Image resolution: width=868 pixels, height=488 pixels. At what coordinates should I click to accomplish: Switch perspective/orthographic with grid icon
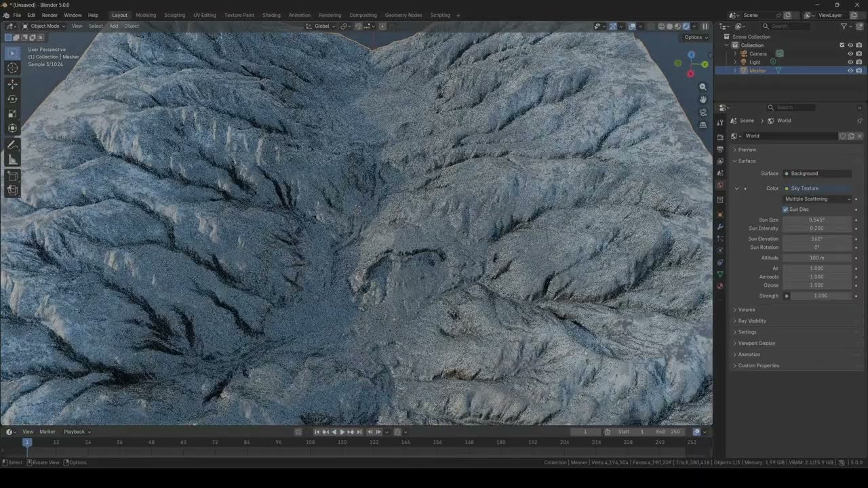tap(703, 125)
